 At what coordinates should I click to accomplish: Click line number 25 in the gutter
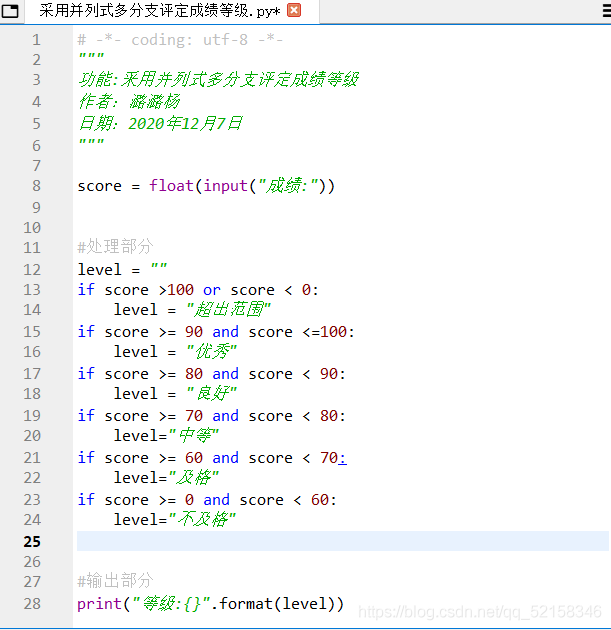[32, 541]
